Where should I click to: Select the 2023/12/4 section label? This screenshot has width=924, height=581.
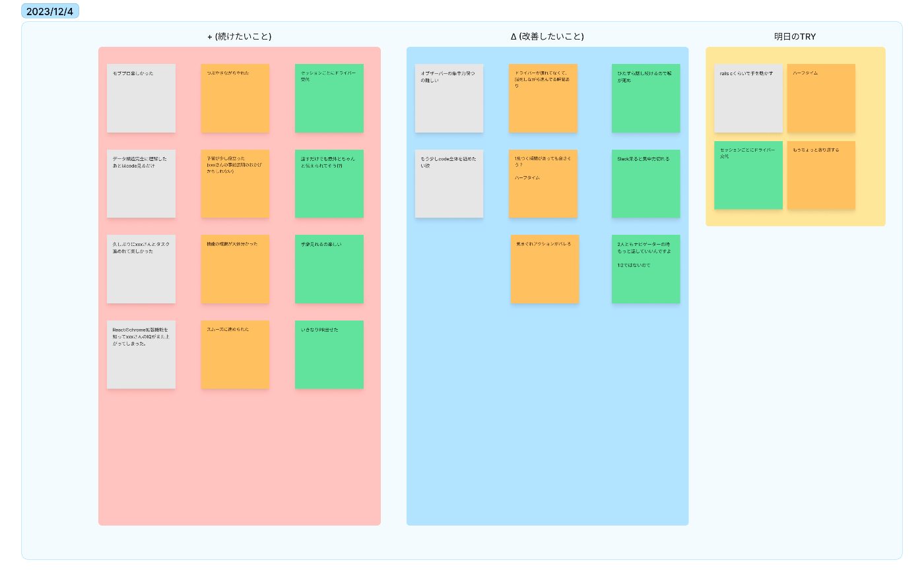[x=50, y=11]
